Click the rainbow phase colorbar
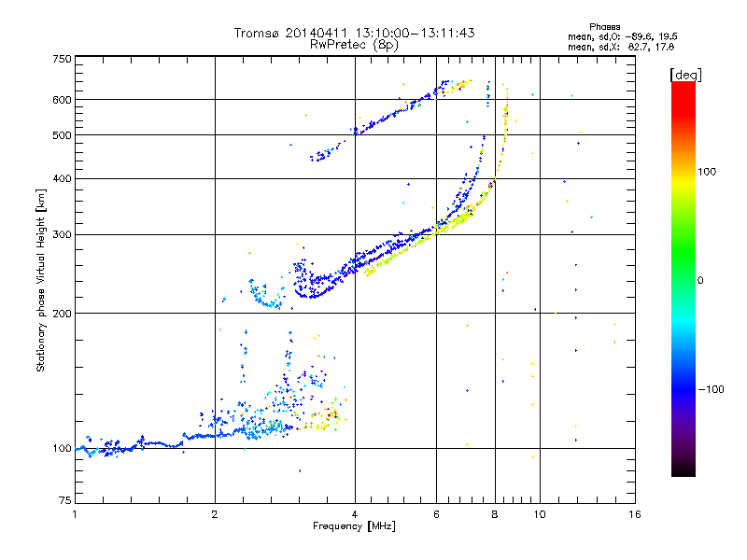 point(684,278)
